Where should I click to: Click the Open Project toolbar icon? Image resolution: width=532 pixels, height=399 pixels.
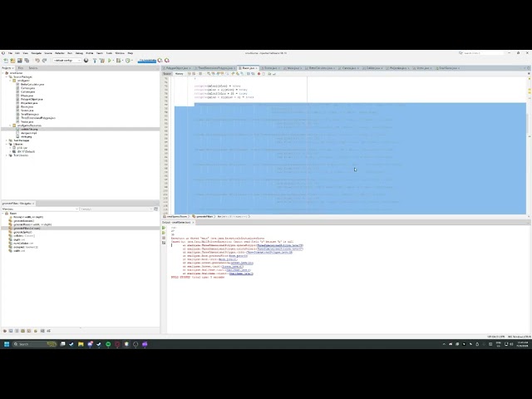click(x=20, y=61)
